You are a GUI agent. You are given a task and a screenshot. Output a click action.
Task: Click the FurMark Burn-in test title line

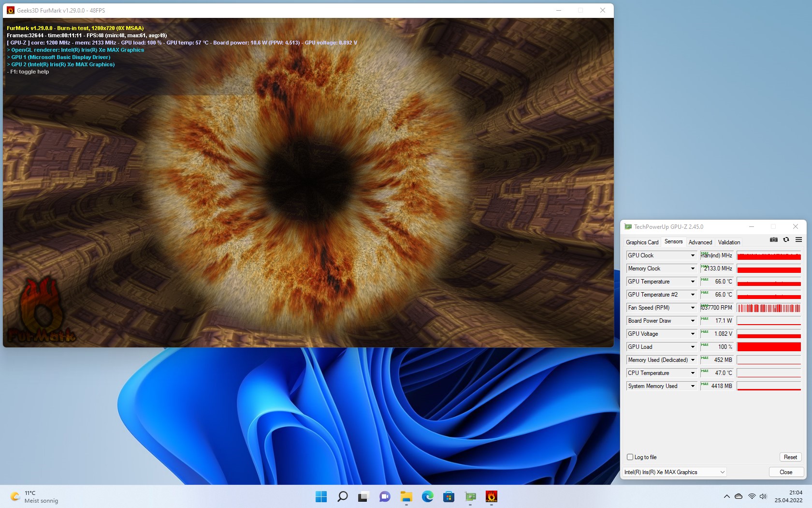(75, 28)
